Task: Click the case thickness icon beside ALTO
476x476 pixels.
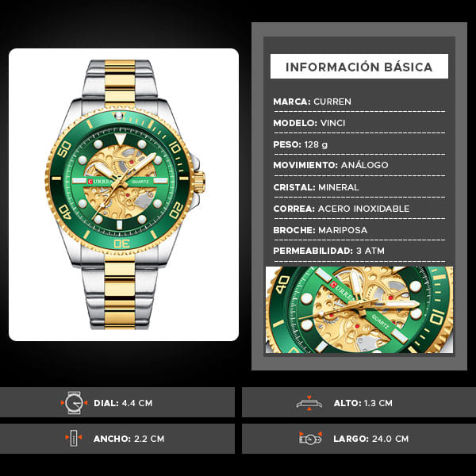Action: [x=309, y=403]
